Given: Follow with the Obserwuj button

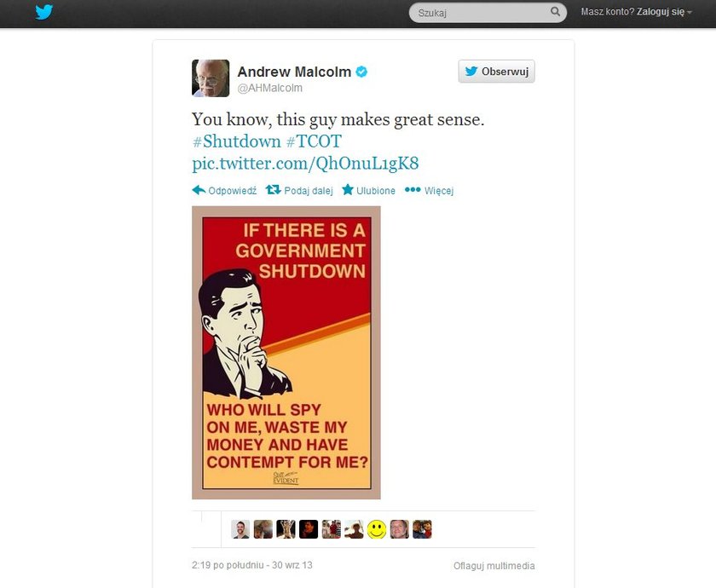Looking at the screenshot, I should tap(496, 72).
